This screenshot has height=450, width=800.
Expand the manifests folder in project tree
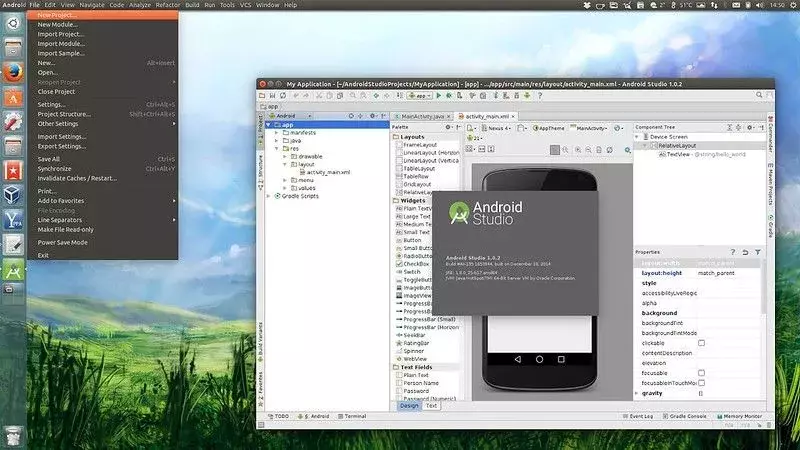[277, 133]
